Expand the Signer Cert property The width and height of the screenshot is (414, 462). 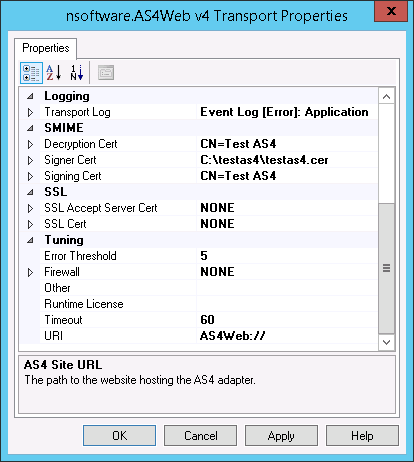(x=30, y=160)
